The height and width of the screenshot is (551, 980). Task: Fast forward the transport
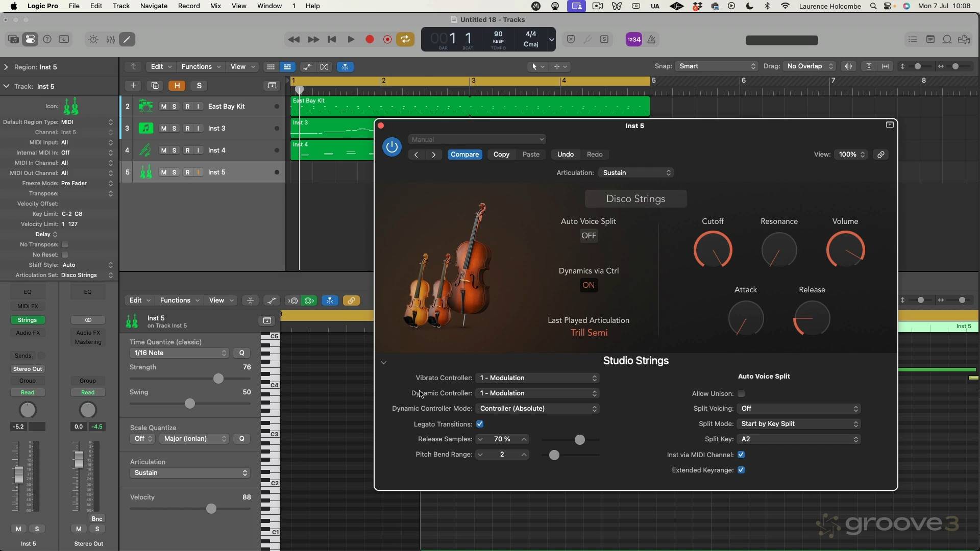coord(313,39)
